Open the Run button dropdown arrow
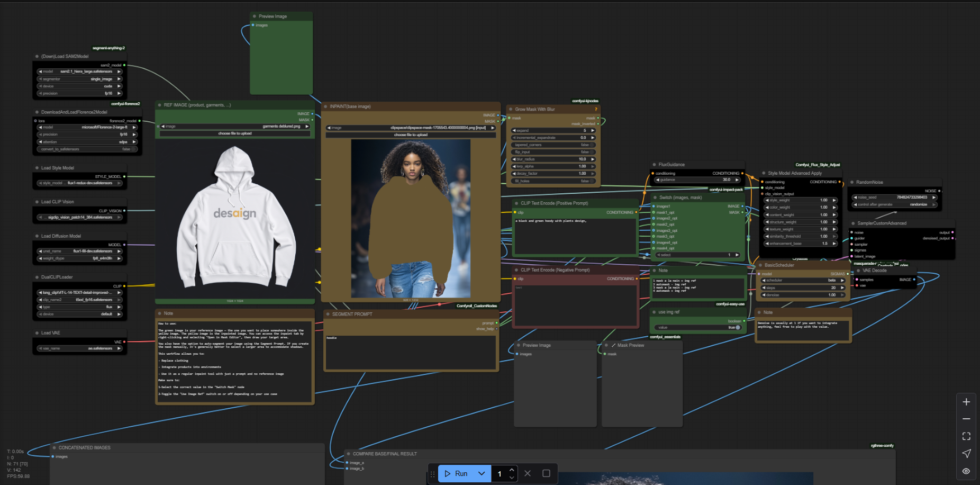This screenshot has height=485, width=980. [482, 473]
